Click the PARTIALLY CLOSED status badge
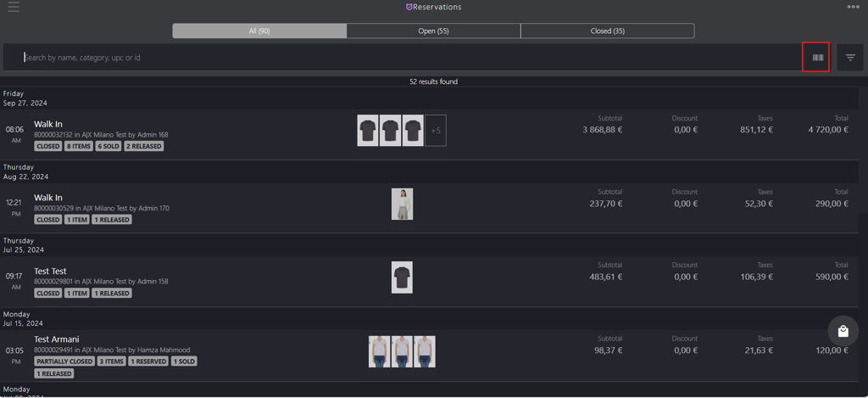 coord(64,362)
